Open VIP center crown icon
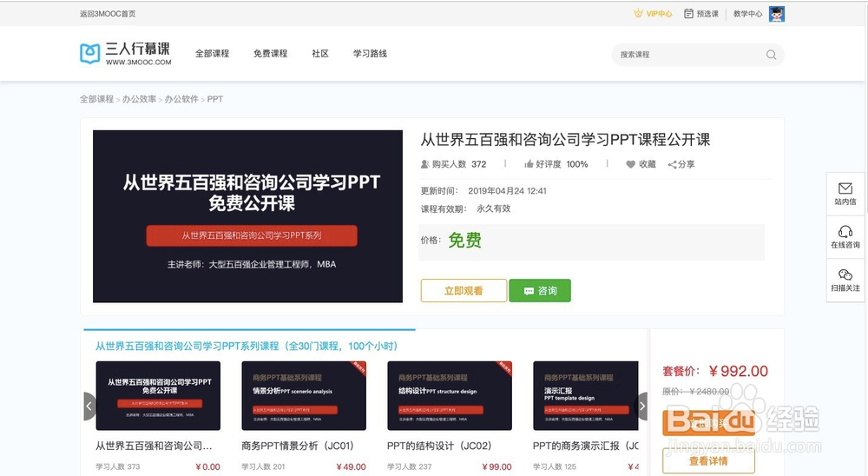 [x=638, y=13]
